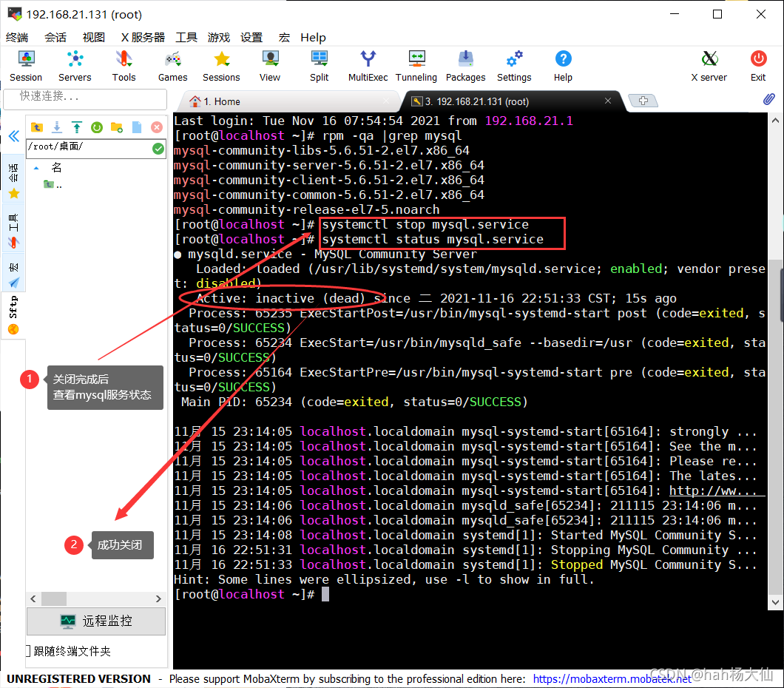Click terminal scrollbar down arrow
The image size is (784, 688).
point(775,602)
